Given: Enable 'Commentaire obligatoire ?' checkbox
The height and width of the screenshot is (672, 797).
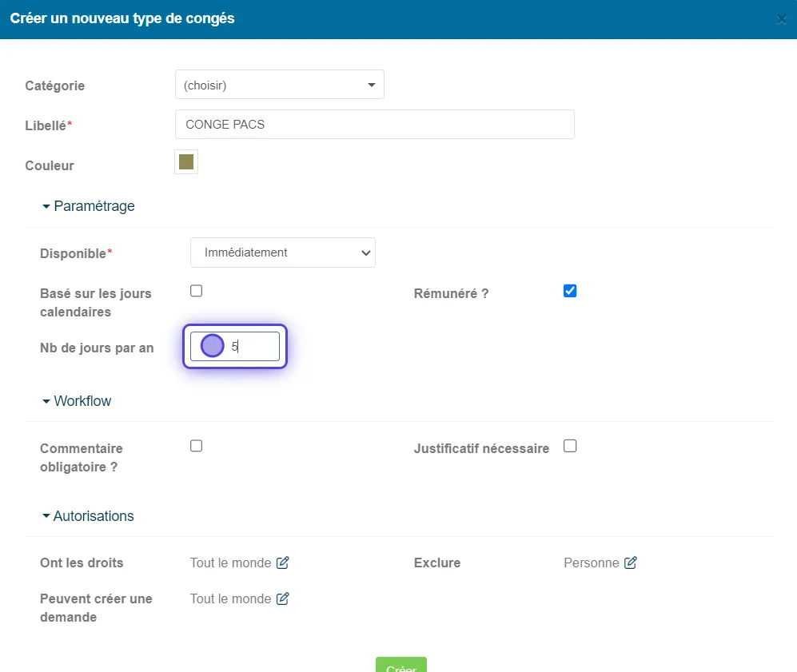Looking at the screenshot, I should coord(196,445).
